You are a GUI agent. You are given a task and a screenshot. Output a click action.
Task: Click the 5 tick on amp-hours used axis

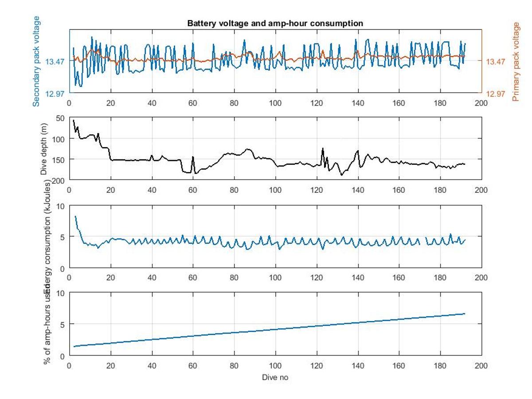[63, 325]
